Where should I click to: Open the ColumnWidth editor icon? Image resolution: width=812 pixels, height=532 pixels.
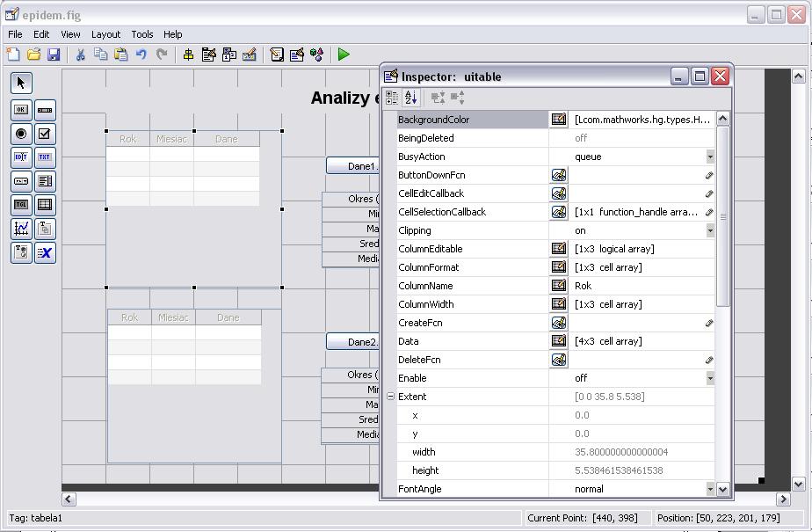pos(558,304)
